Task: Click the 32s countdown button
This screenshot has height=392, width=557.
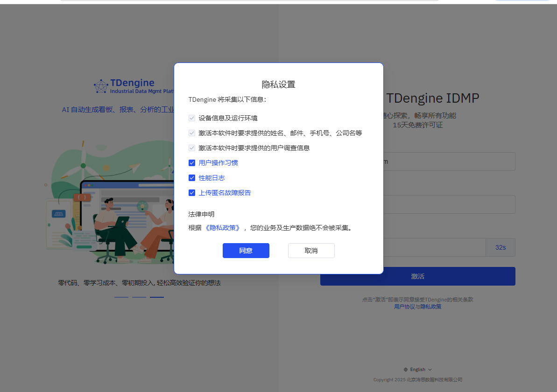Action: [501, 247]
